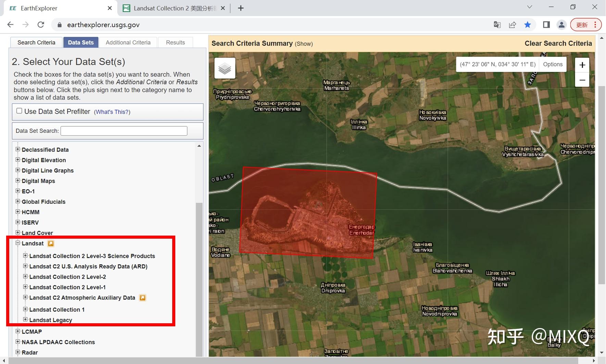Screen dimensions: 606x364
Task: Expand the Landsat Collection 2 Level-1 node
Action: (25, 287)
